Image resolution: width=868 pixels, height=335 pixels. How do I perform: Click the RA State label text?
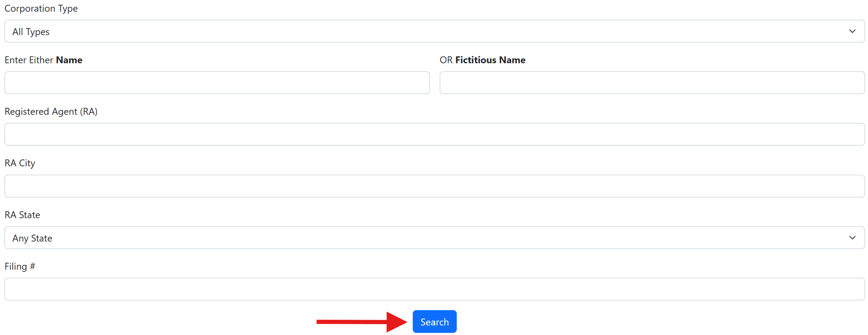[22, 215]
